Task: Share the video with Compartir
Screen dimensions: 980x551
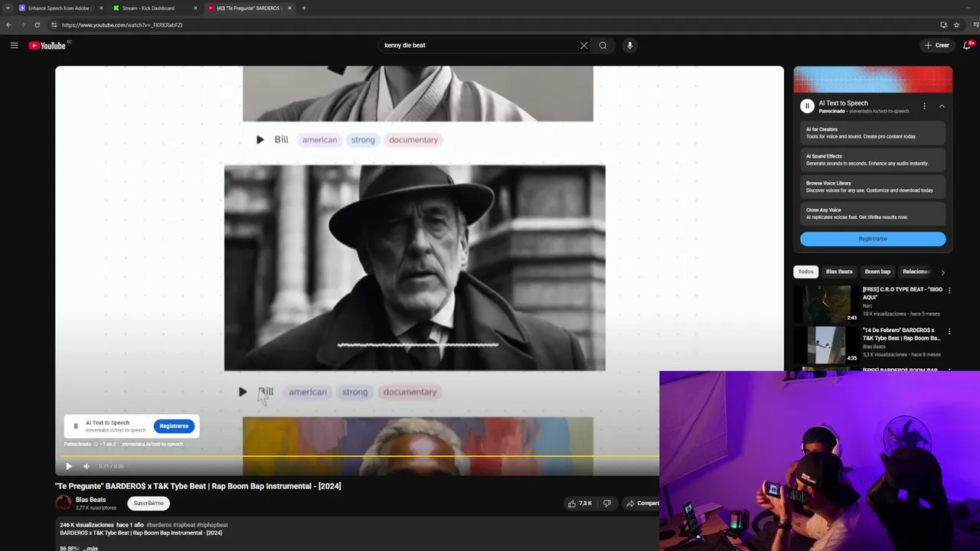Action: click(x=642, y=504)
